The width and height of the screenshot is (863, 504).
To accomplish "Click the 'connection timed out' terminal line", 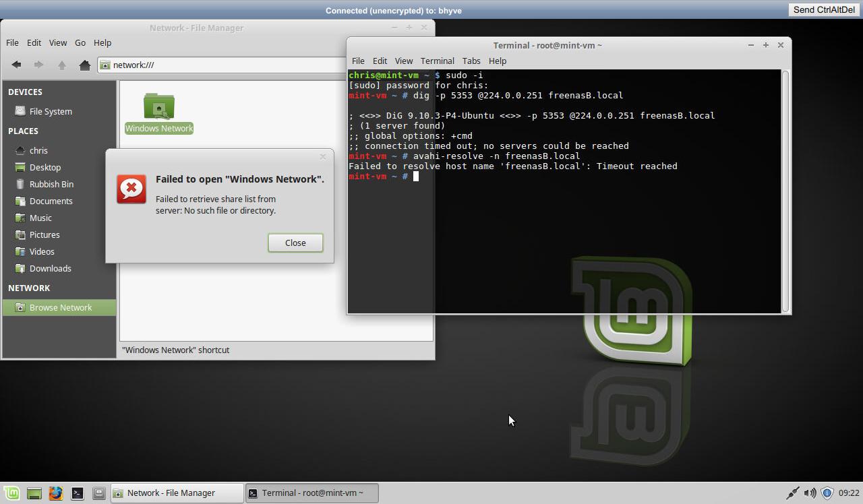I will pos(489,146).
